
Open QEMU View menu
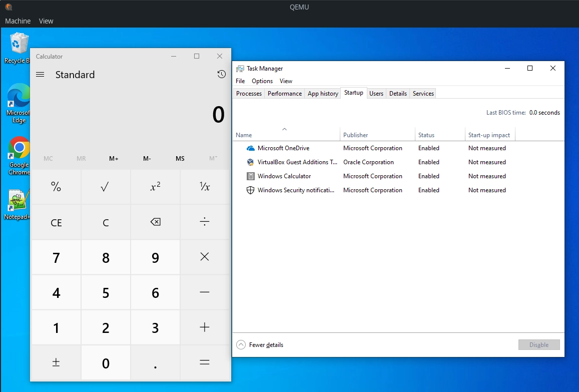pyautogui.click(x=46, y=21)
